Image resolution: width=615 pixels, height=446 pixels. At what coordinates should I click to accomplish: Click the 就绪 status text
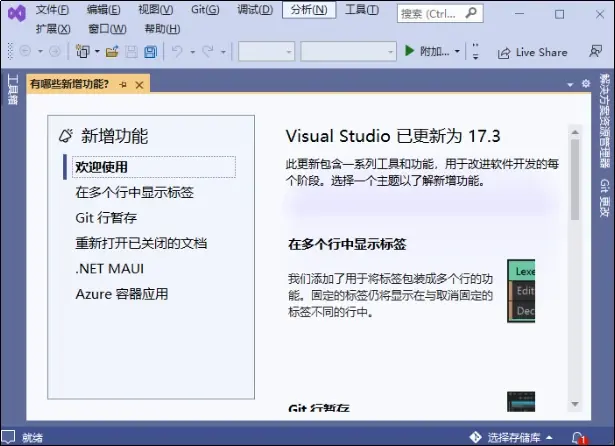[x=32, y=437]
